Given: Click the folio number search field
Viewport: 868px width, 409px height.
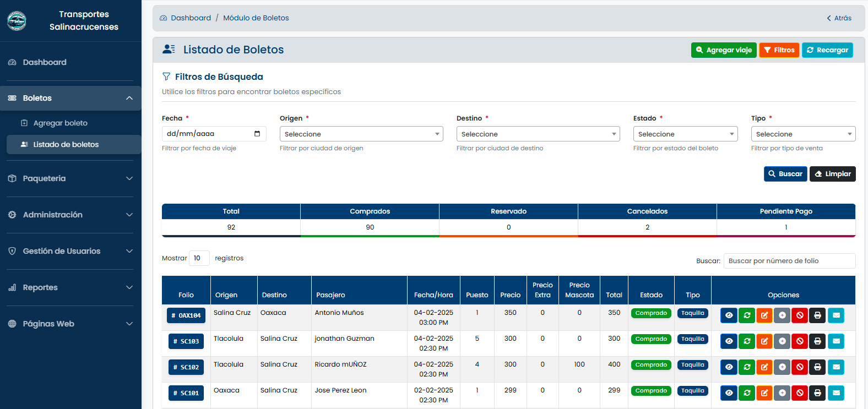Looking at the screenshot, I should click(x=789, y=261).
